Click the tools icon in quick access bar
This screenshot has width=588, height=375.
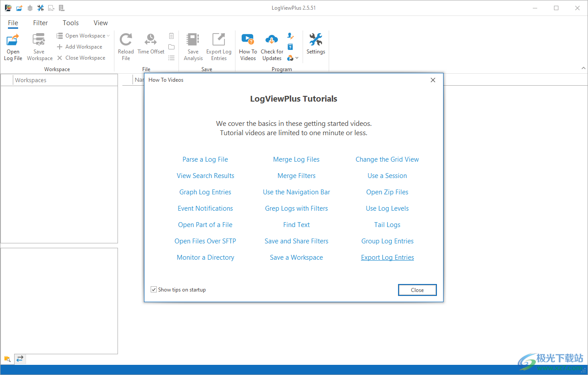tap(41, 8)
